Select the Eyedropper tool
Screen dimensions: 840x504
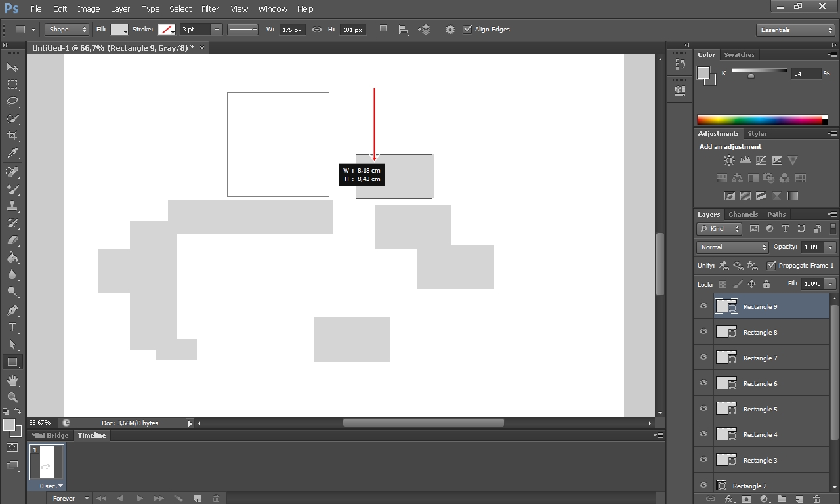pyautogui.click(x=12, y=154)
